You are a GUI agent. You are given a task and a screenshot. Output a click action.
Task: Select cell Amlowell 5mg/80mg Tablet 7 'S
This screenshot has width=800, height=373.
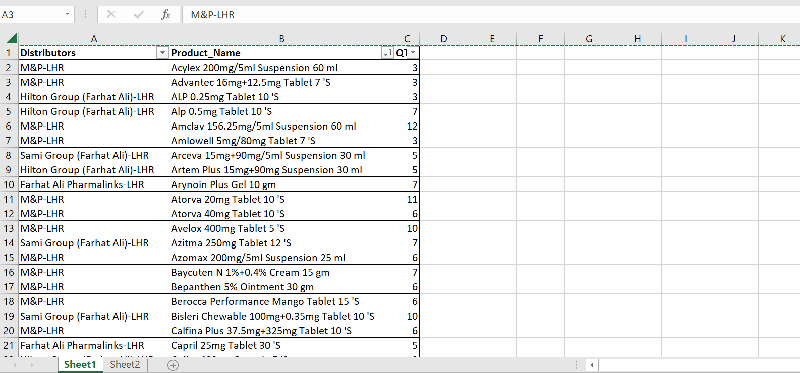(x=282, y=140)
